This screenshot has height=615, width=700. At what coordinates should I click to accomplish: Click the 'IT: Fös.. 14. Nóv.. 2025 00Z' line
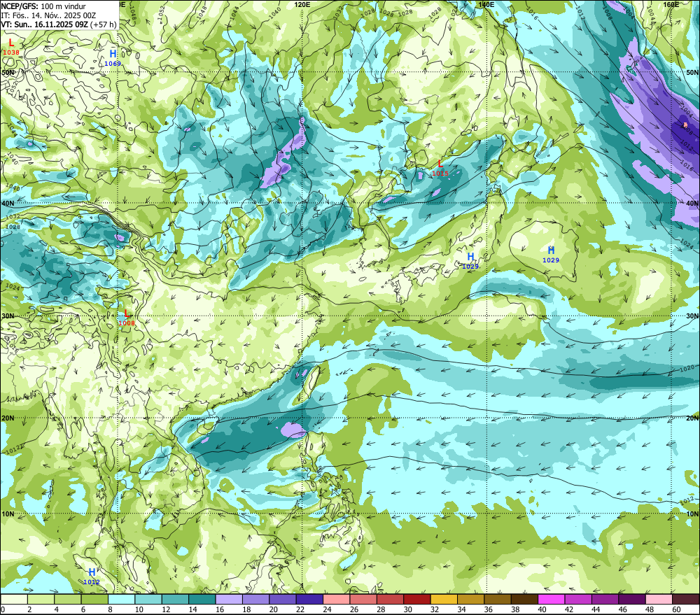(48, 15)
